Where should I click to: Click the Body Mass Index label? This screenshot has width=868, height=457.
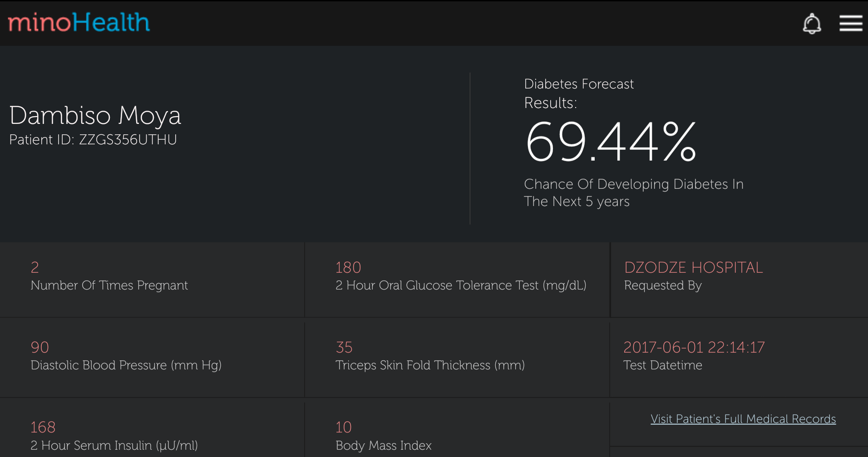click(384, 446)
